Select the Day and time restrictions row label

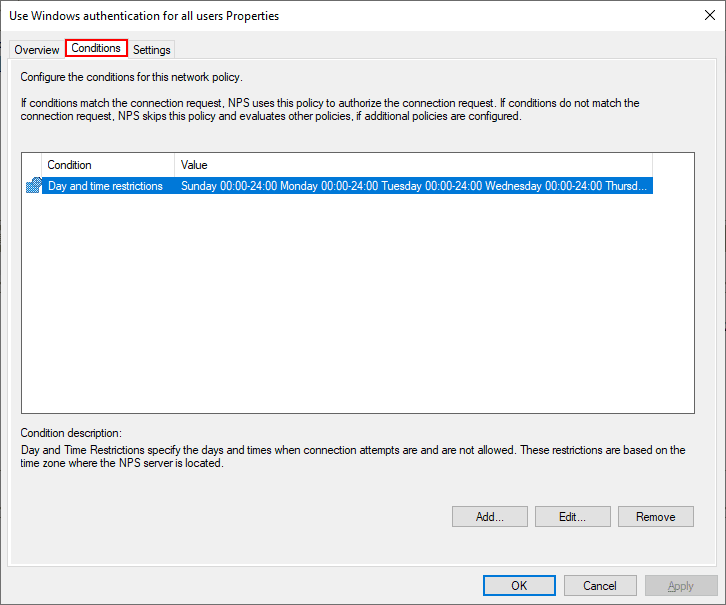click(x=105, y=186)
